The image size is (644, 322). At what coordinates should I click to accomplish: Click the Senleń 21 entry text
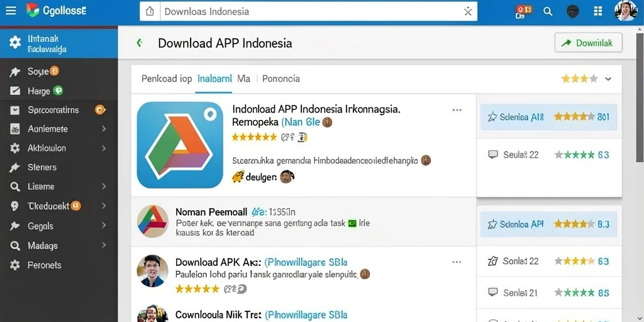[x=520, y=293]
